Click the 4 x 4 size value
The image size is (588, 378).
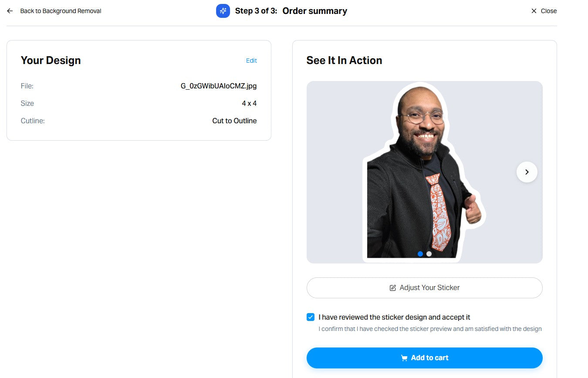249,104
